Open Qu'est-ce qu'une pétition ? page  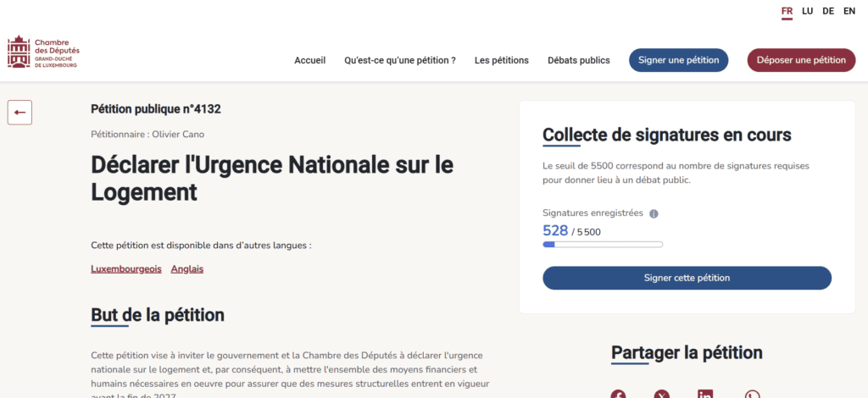click(x=400, y=60)
